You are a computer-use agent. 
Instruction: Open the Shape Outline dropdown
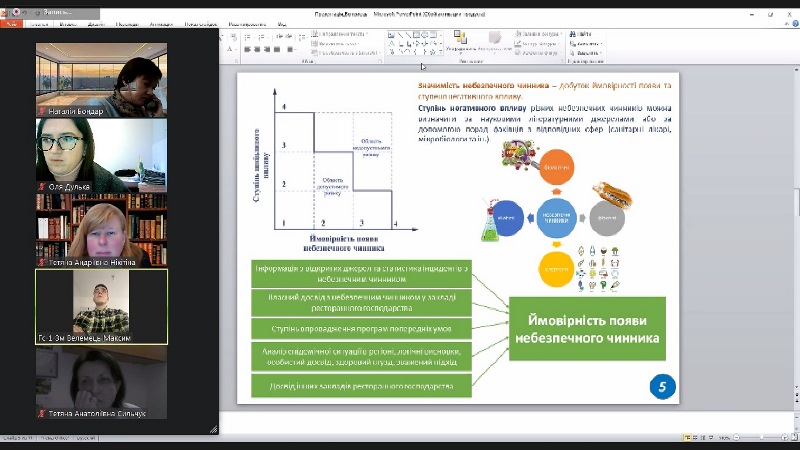(537, 43)
